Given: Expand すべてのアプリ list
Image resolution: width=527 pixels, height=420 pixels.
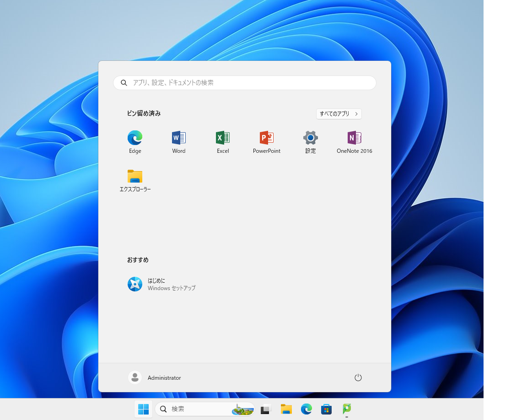Looking at the screenshot, I should [x=339, y=114].
